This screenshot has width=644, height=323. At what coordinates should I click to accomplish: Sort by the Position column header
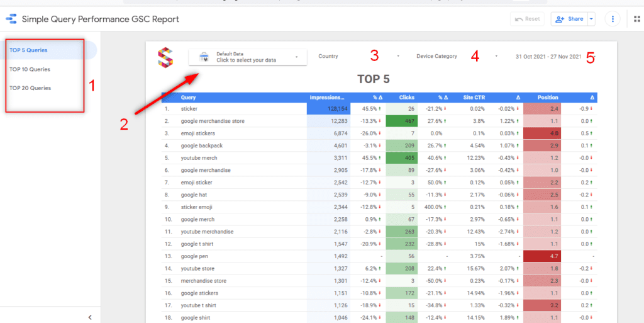[548, 98]
